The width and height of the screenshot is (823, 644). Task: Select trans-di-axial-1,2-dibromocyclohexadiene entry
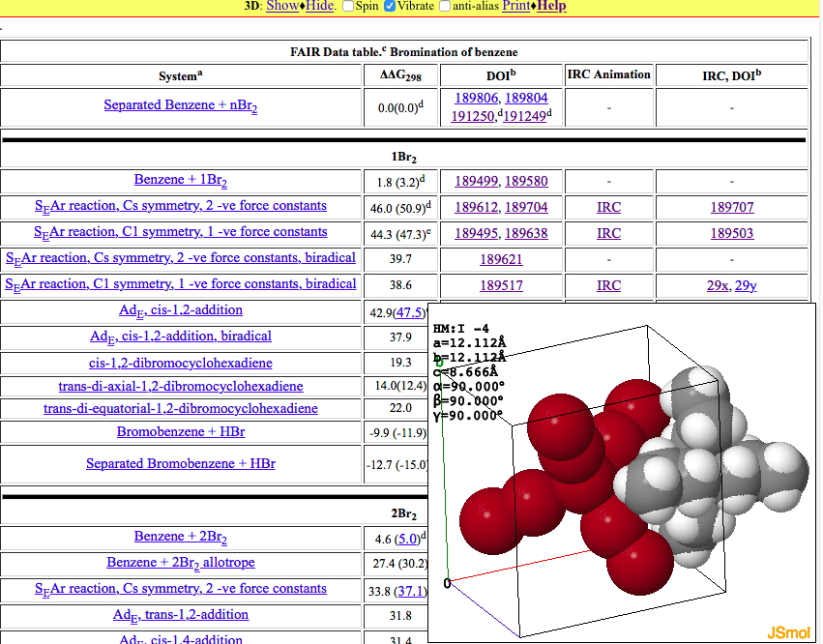click(x=181, y=386)
